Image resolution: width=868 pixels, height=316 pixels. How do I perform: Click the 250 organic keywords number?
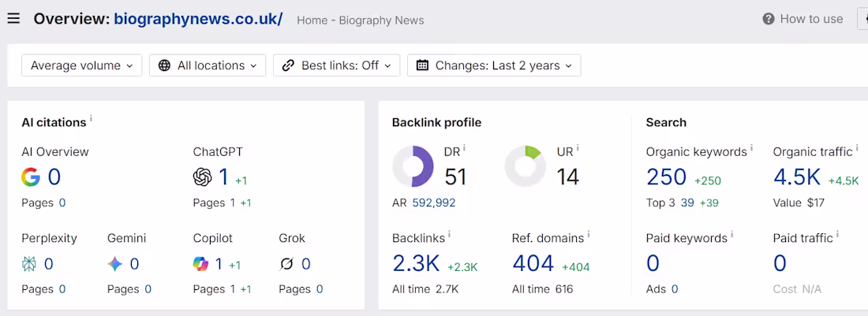coord(667,177)
